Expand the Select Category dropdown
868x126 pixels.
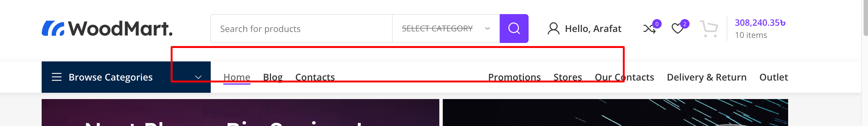(446, 29)
